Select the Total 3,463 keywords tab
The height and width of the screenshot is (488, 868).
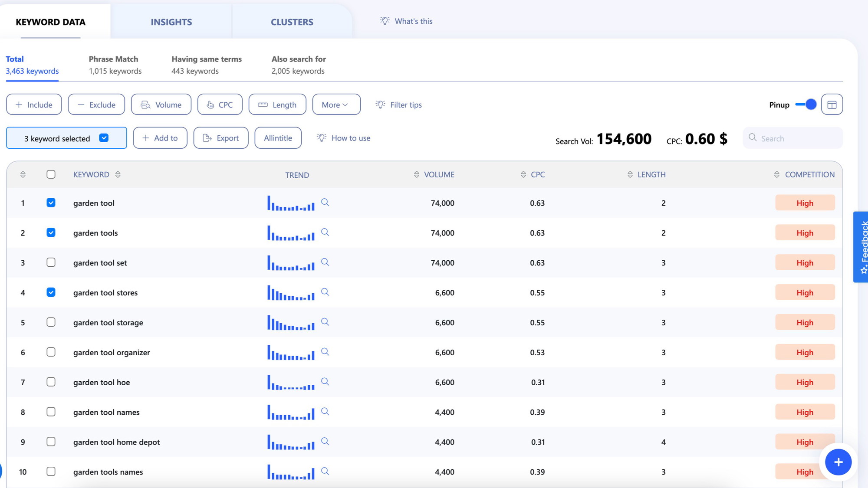point(32,65)
